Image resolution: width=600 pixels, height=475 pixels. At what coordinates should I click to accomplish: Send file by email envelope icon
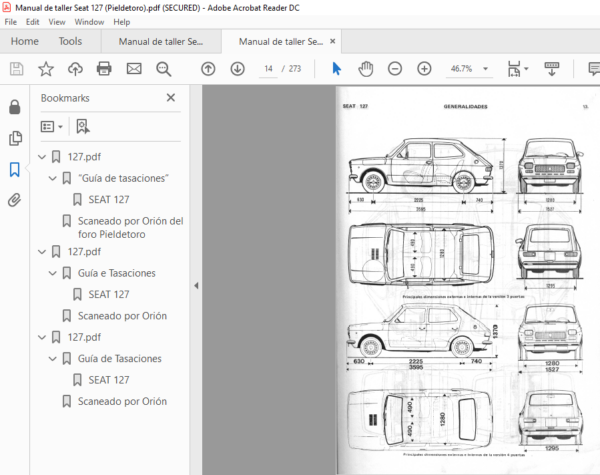pyautogui.click(x=134, y=69)
